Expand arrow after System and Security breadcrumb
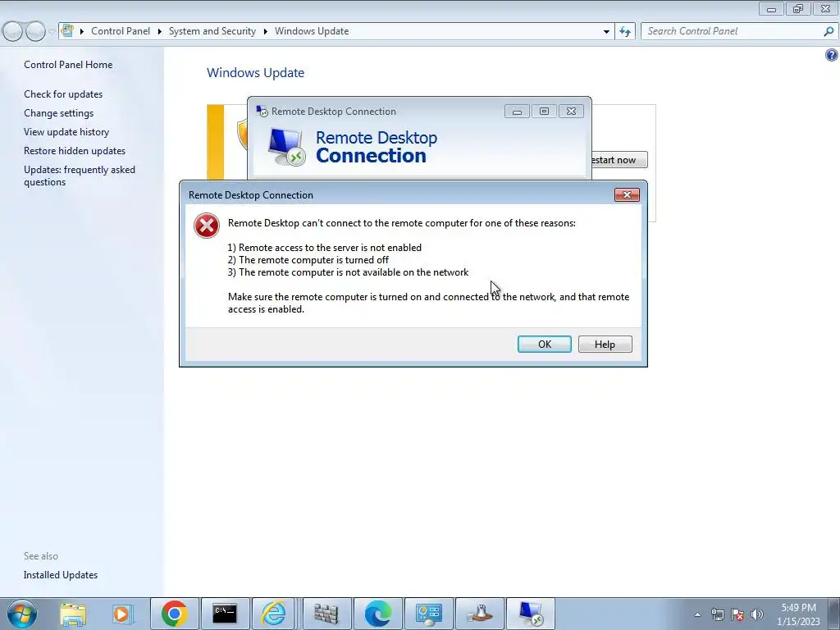Image resolution: width=840 pixels, height=630 pixels. click(x=265, y=31)
